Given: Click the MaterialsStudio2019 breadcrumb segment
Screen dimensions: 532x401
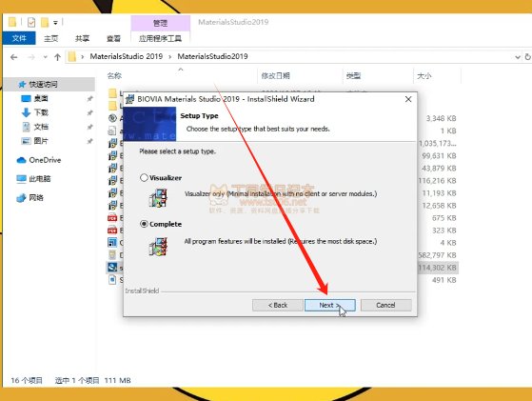Looking at the screenshot, I should 213,56.
